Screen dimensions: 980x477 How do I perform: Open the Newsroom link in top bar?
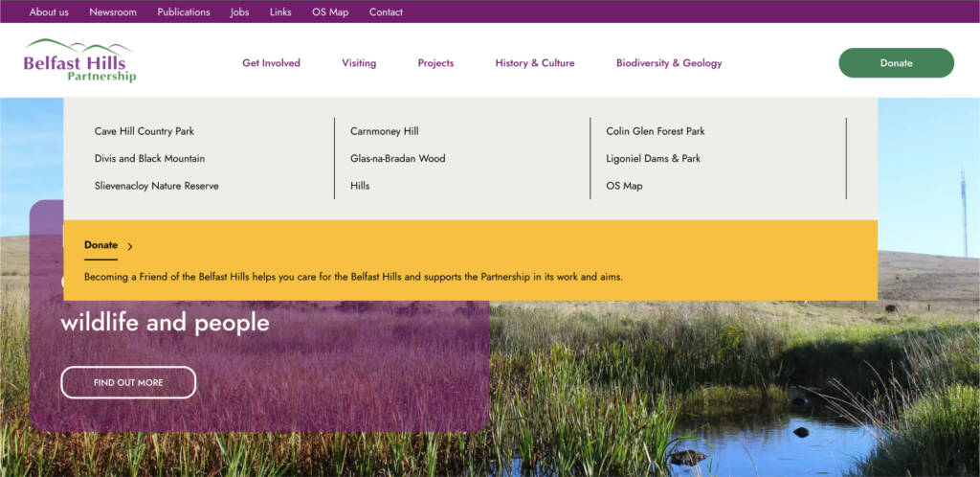[x=113, y=12]
